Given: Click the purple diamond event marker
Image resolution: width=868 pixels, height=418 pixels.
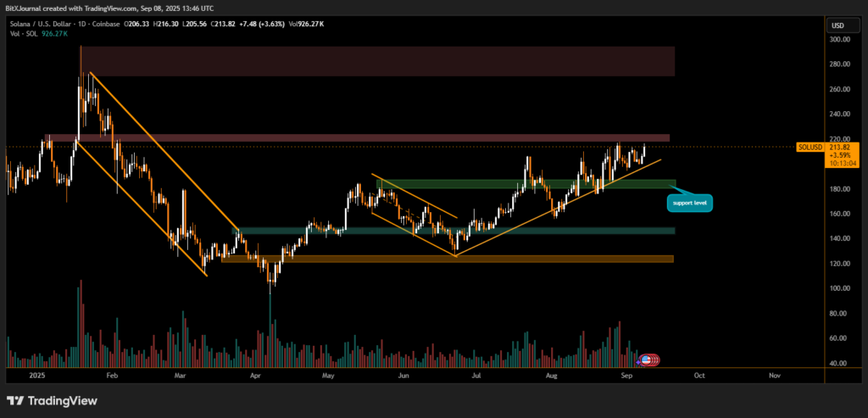Looking at the screenshot, I should pyautogui.click(x=638, y=362).
